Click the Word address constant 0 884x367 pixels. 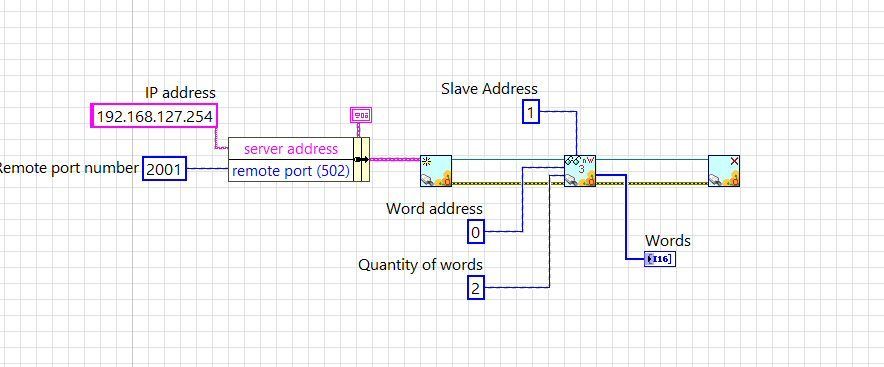click(x=475, y=232)
